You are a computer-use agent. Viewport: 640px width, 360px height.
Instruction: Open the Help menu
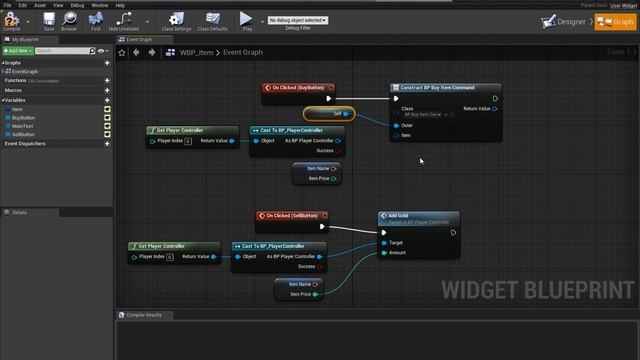click(120, 5)
